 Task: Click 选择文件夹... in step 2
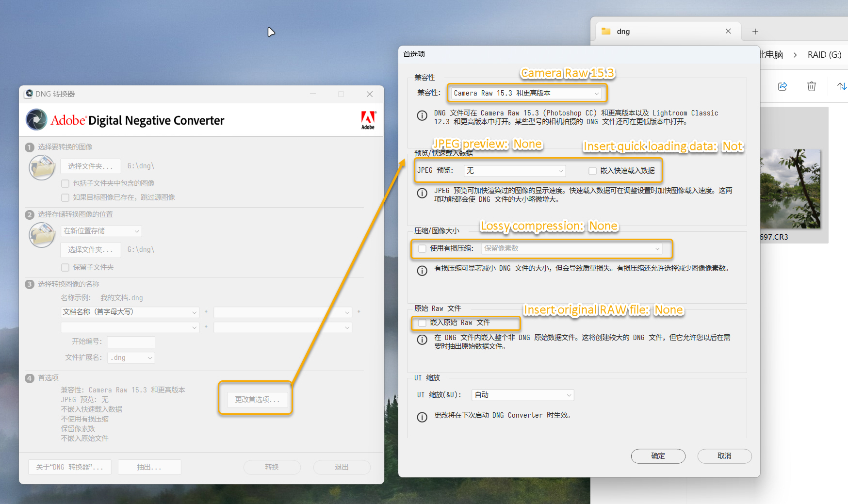point(90,250)
